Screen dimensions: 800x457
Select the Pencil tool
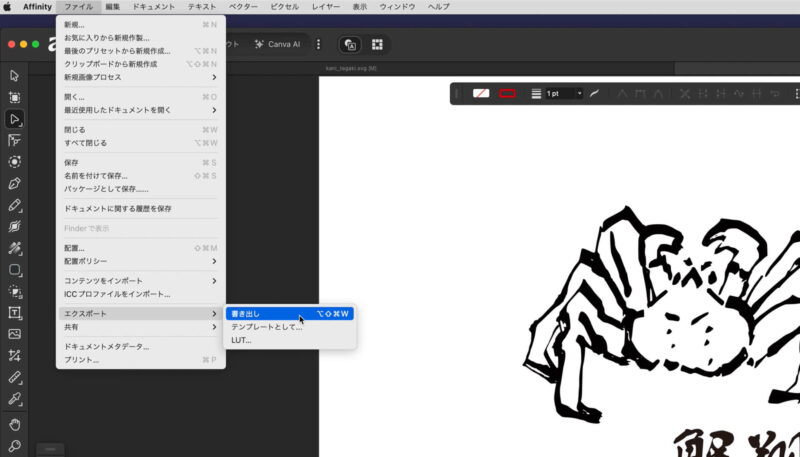(x=14, y=205)
